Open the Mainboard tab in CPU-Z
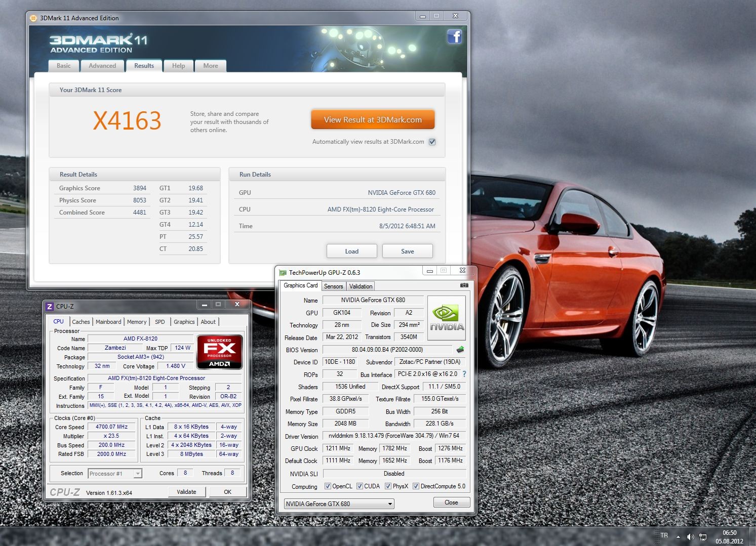756x546 pixels. pyautogui.click(x=108, y=322)
